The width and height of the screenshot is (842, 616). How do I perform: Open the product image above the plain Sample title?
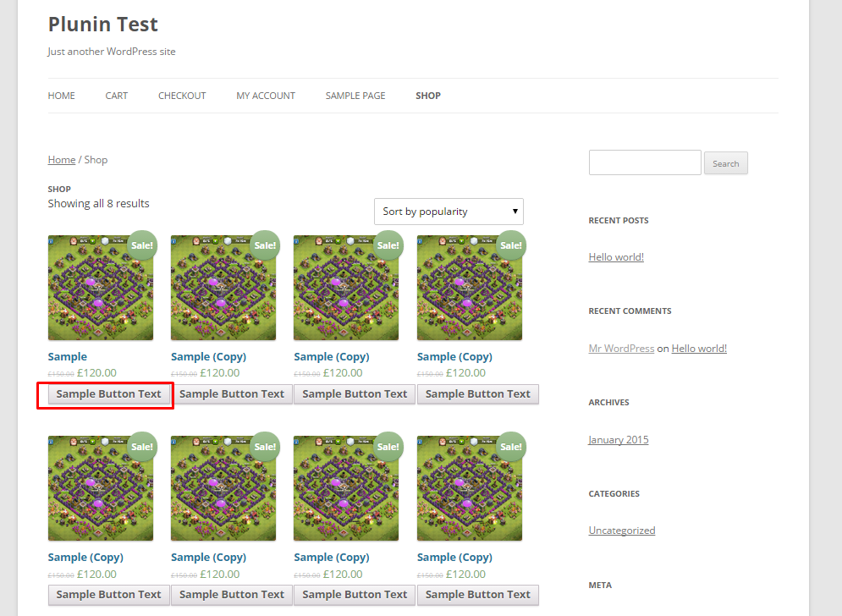tap(101, 288)
